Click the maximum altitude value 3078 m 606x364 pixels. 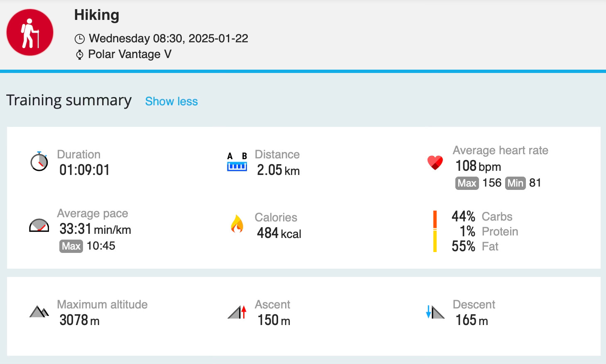pos(79,320)
